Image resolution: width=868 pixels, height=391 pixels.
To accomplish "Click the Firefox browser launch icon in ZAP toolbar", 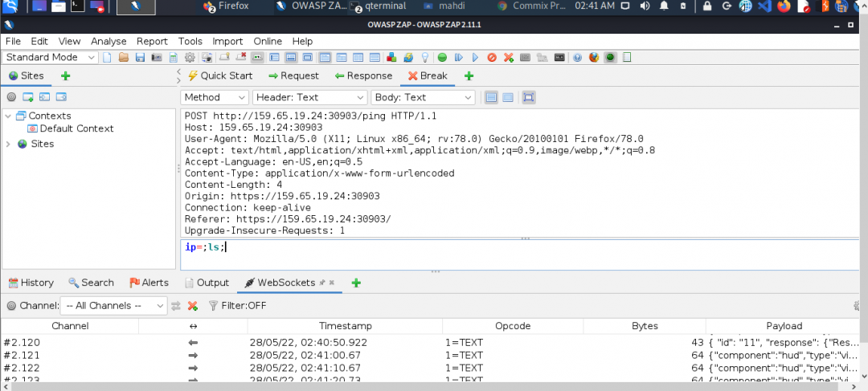I will tap(594, 58).
